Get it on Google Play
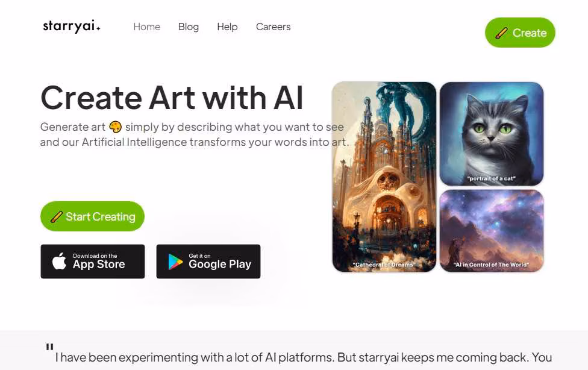Image resolution: width=588 pixels, height=370 pixels. (208, 262)
